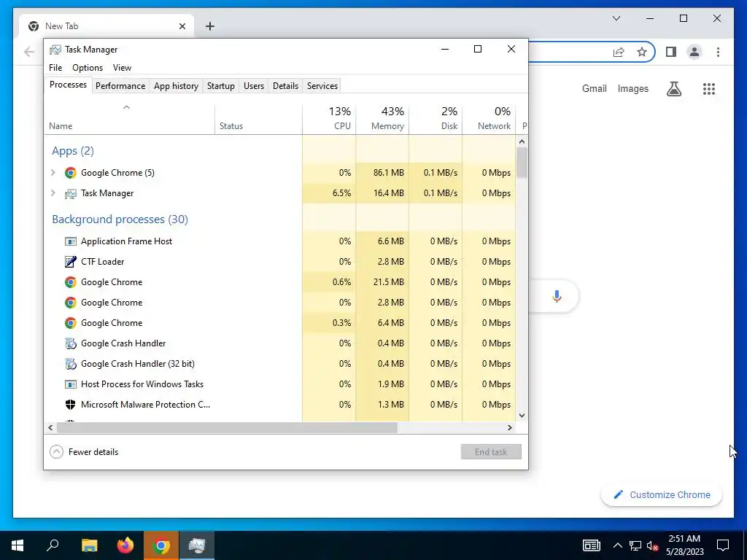Switch to the Details tab
747x560 pixels.
point(285,86)
